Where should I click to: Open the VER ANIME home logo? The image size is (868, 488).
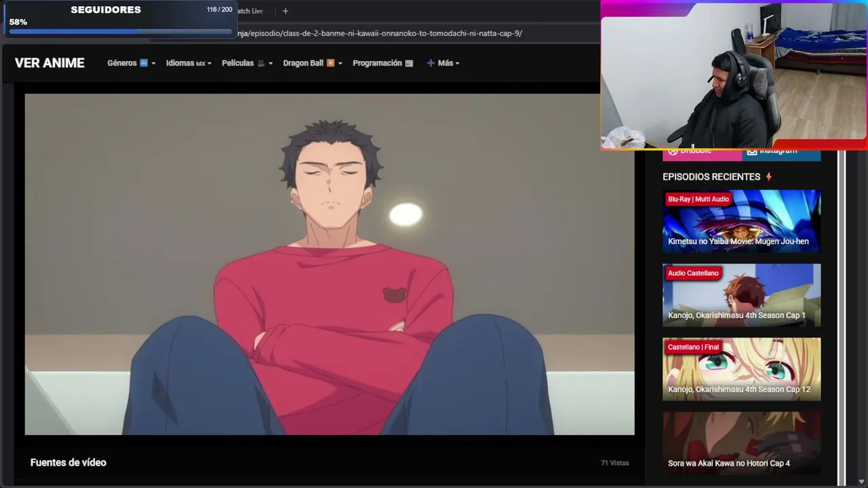[50, 63]
